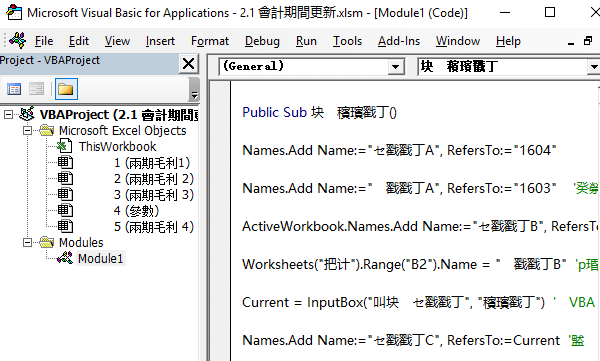This screenshot has height=361, width=600.
Task: Open the Insert menu
Action: coord(160,41)
